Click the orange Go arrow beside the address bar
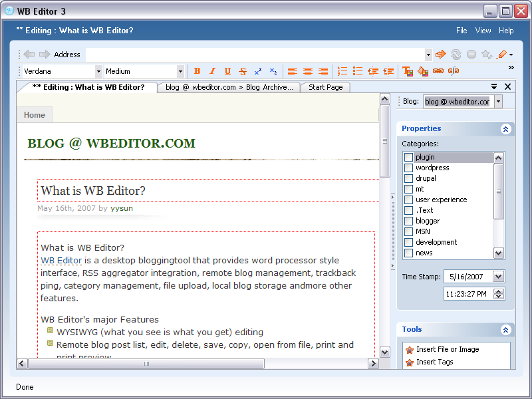 [440, 54]
